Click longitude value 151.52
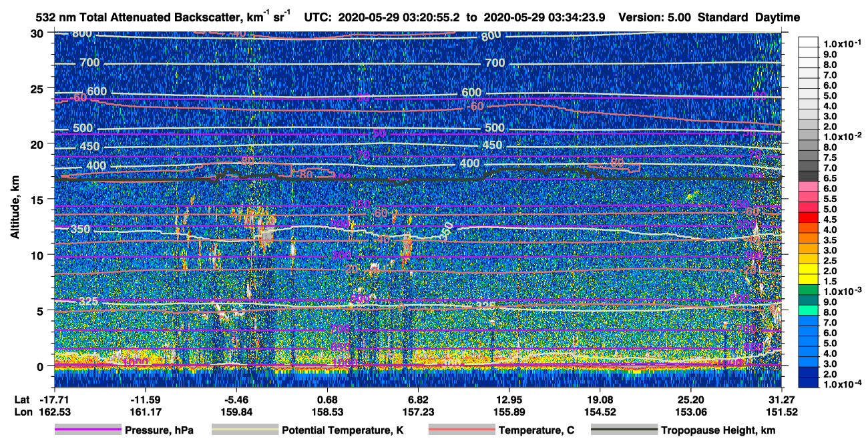 click(x=781, y=412)
